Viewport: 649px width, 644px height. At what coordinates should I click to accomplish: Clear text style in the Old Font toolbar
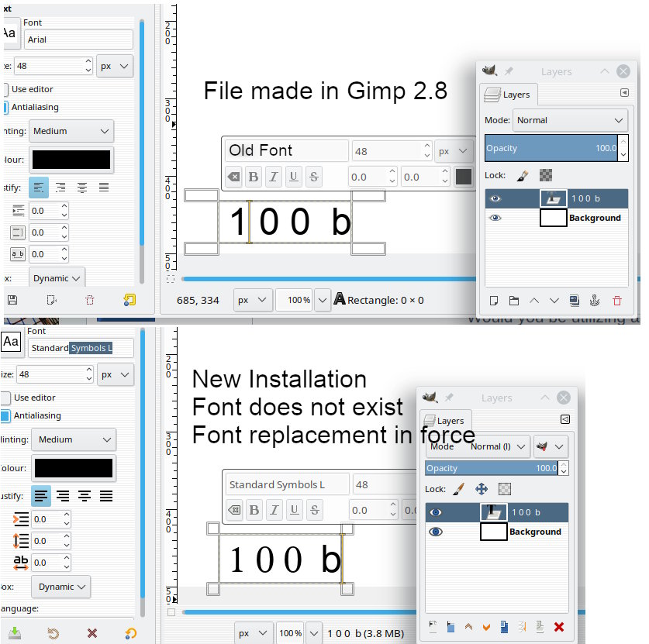(234, 177)
